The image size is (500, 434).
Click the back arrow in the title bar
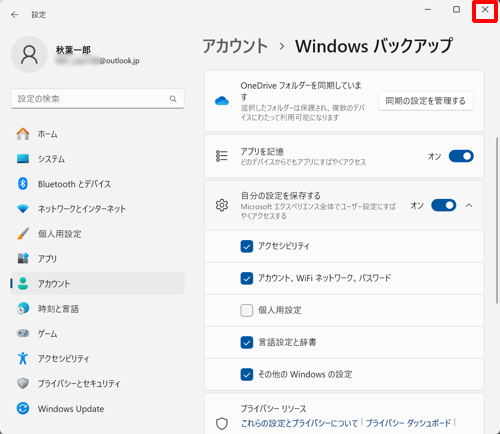(x=15, y=15)
